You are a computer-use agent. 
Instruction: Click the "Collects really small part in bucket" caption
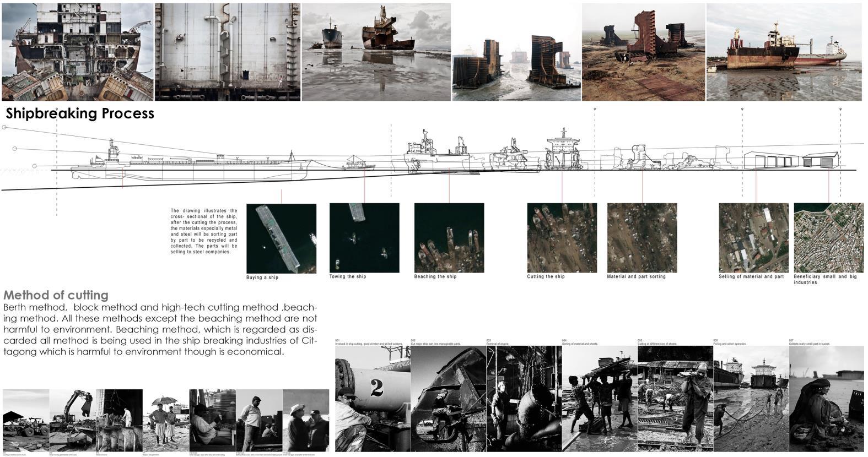coord(810,344)
